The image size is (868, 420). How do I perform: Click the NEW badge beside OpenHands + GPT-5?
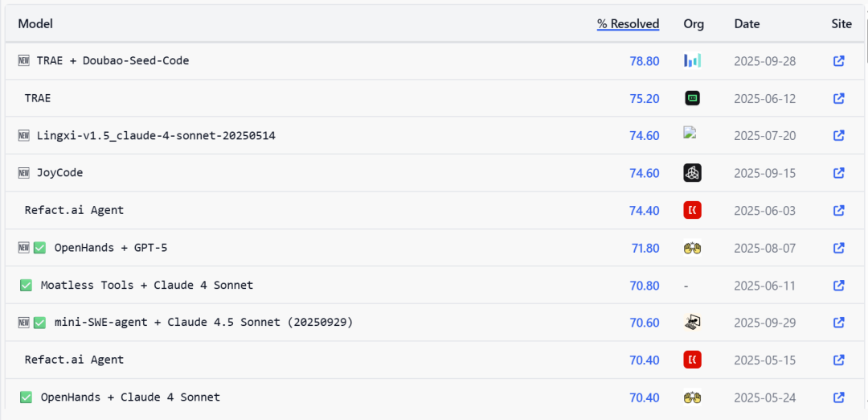point(24,248)
